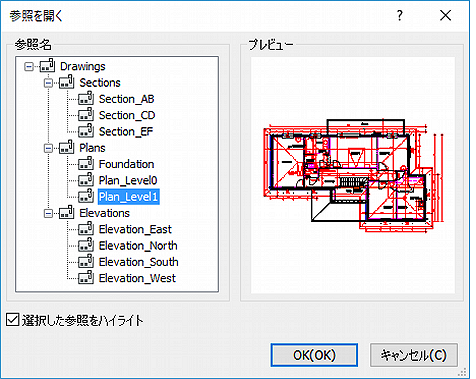Select the Elevation_East reference
This screenshot has width=476, height=379.
click(135, 229)
